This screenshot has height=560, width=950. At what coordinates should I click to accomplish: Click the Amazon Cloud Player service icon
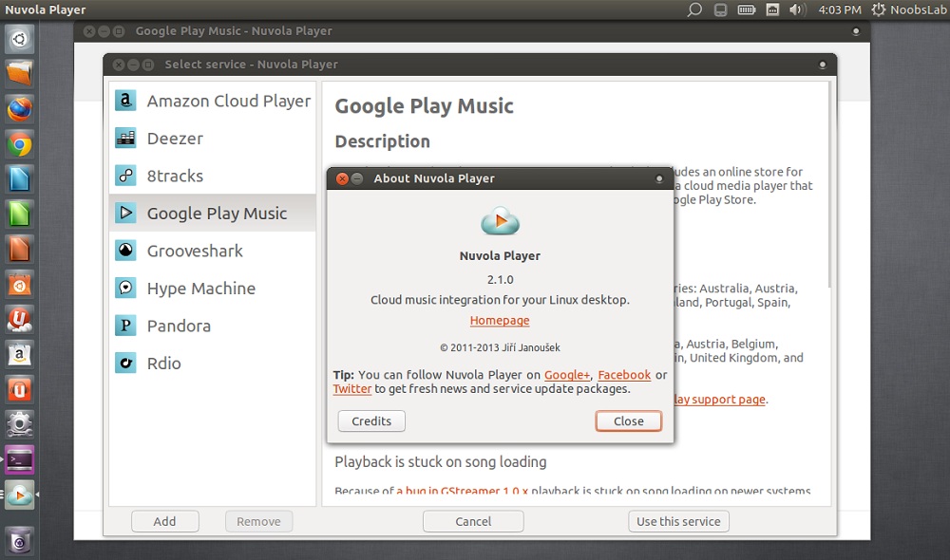125,101
